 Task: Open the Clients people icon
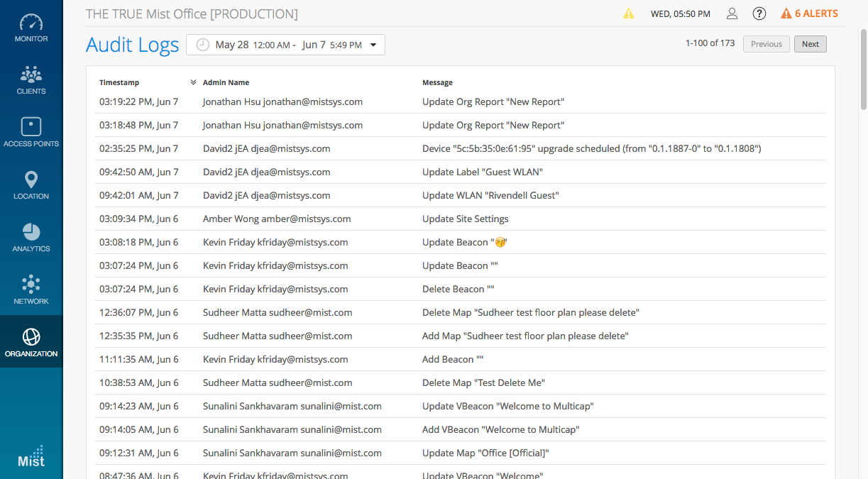point(31,75)
